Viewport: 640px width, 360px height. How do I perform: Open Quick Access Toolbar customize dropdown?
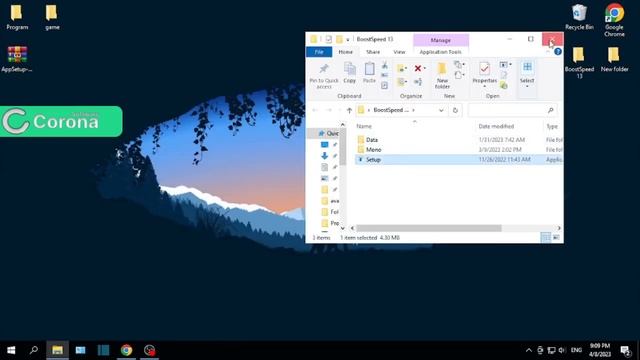pos(348,40)
